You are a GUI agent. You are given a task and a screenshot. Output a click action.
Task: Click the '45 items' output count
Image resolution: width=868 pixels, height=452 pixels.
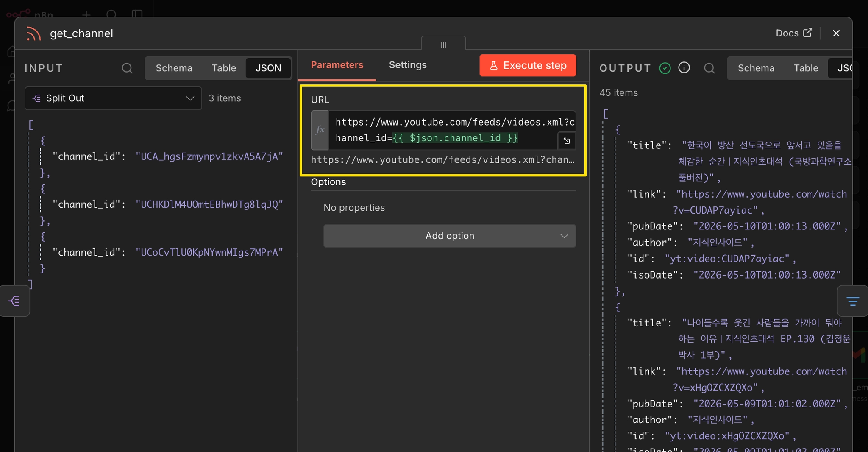click(618, 92)
